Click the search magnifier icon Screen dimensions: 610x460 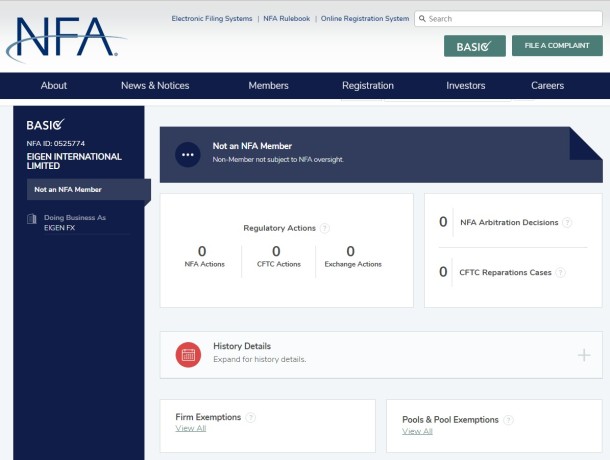point(423,18)
